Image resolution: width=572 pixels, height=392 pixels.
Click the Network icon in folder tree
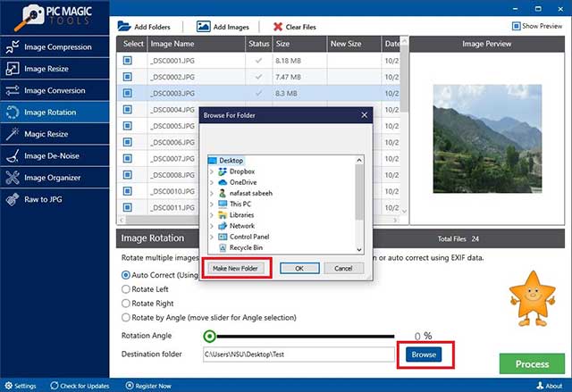[x=223, y=226]
